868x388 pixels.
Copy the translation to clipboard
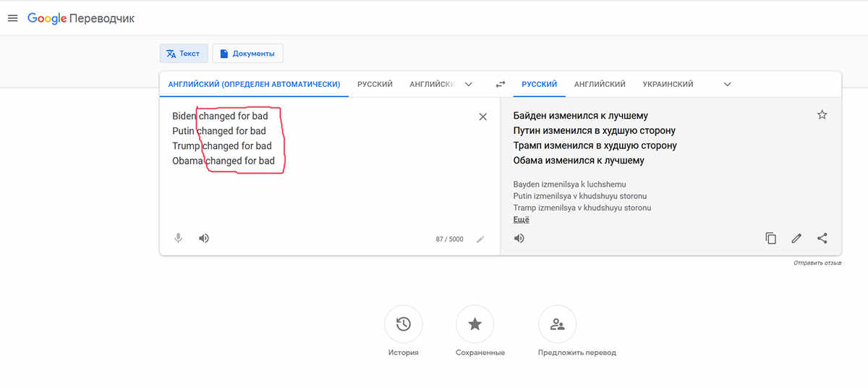(771, 238)
